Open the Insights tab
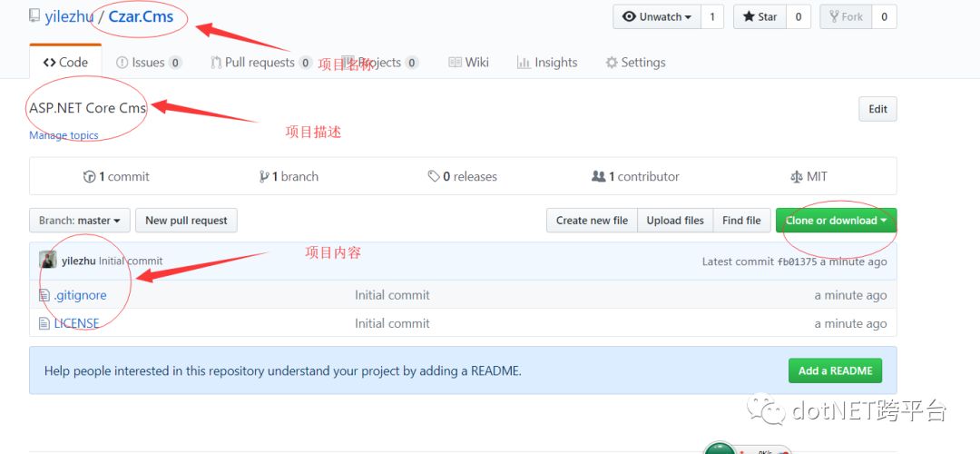 click(x=547, y=63)
